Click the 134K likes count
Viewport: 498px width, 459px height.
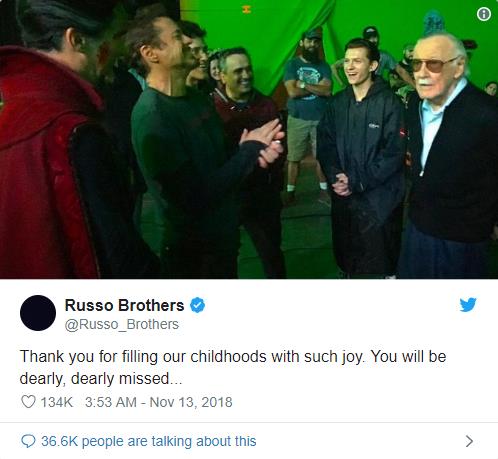pos(57,402)
